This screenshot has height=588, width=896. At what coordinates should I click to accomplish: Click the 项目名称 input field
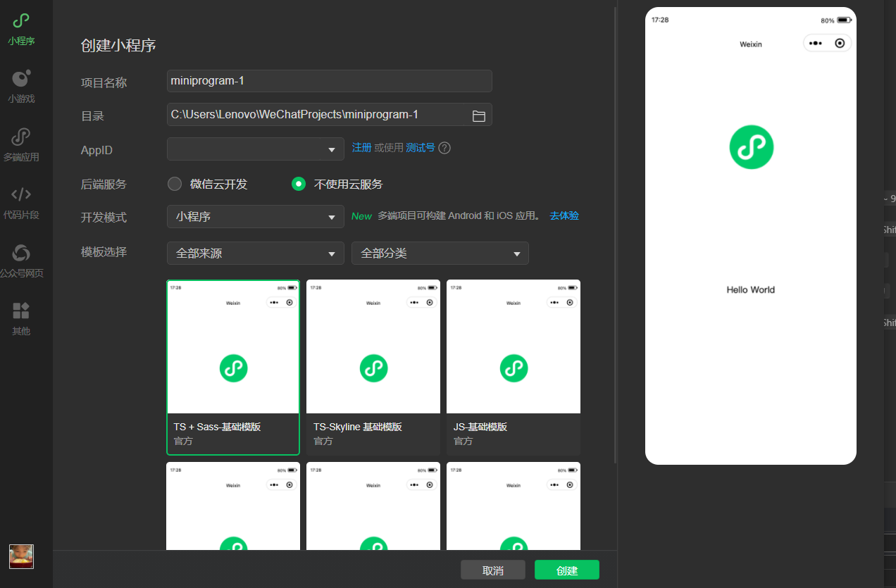(330, 81)
